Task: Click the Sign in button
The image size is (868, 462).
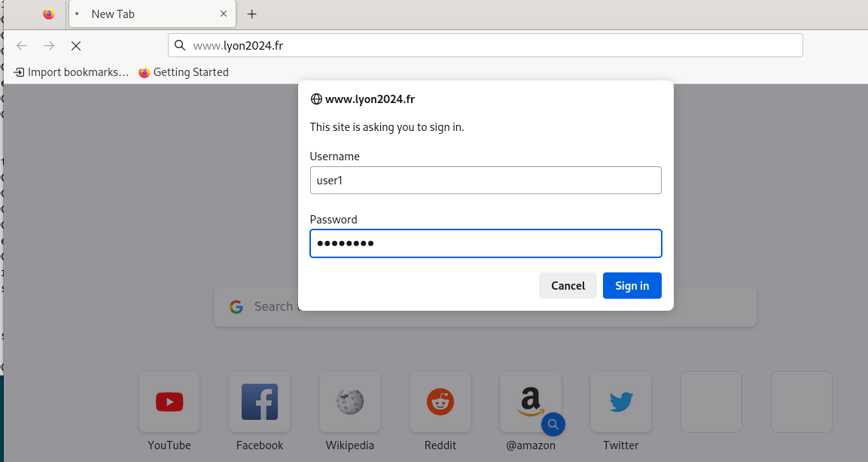Action: coord(632,285)
